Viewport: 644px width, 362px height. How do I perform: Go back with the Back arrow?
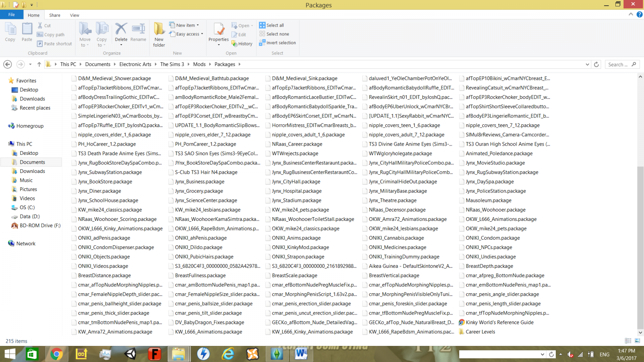click(7, 64)
